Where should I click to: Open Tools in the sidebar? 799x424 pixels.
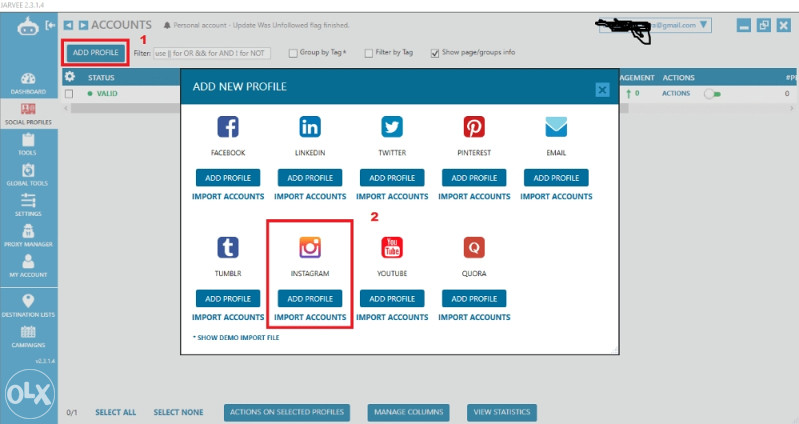28,145
